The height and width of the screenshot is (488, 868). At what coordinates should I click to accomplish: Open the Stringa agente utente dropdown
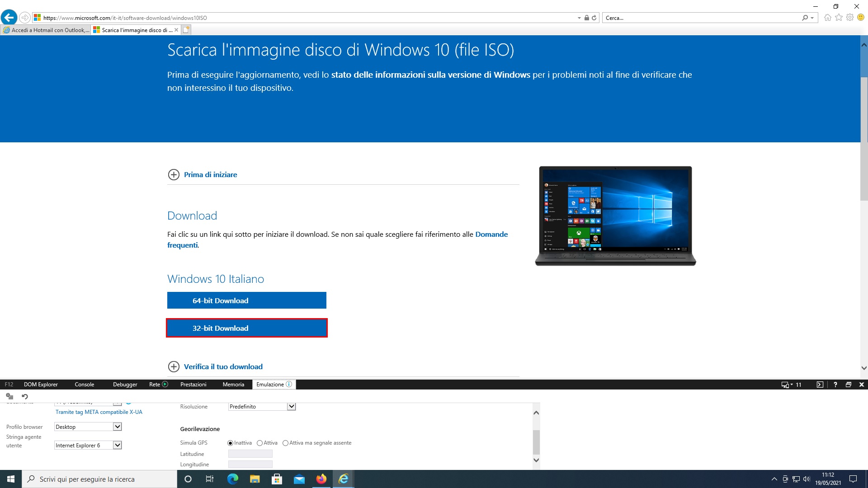[x=88, y=445]
